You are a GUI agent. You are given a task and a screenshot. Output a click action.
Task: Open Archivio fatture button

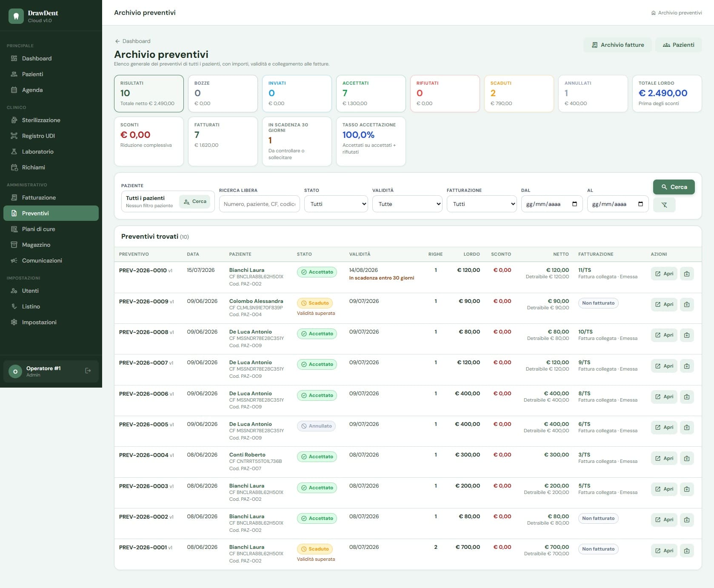point(617,45)
